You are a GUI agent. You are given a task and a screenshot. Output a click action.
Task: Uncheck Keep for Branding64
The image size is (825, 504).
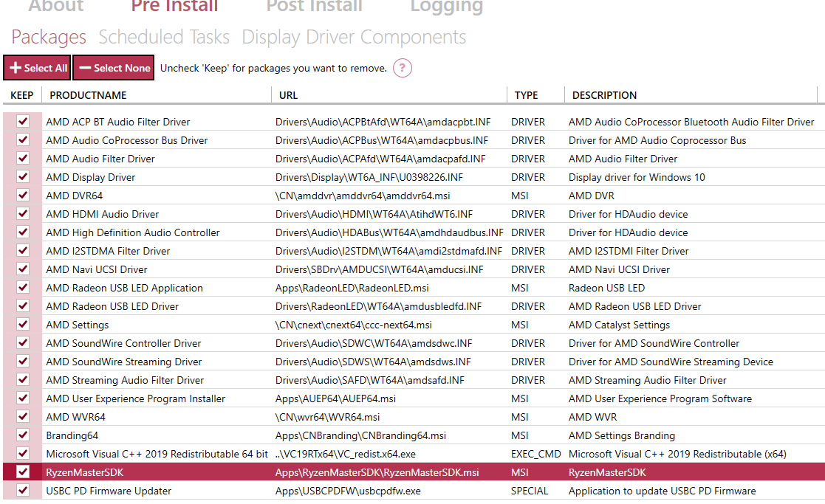(23, 435)
